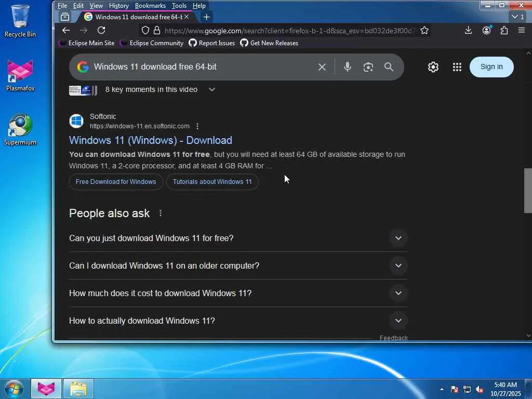
Task: Click the Sign in button
Action: pos(491,67)
